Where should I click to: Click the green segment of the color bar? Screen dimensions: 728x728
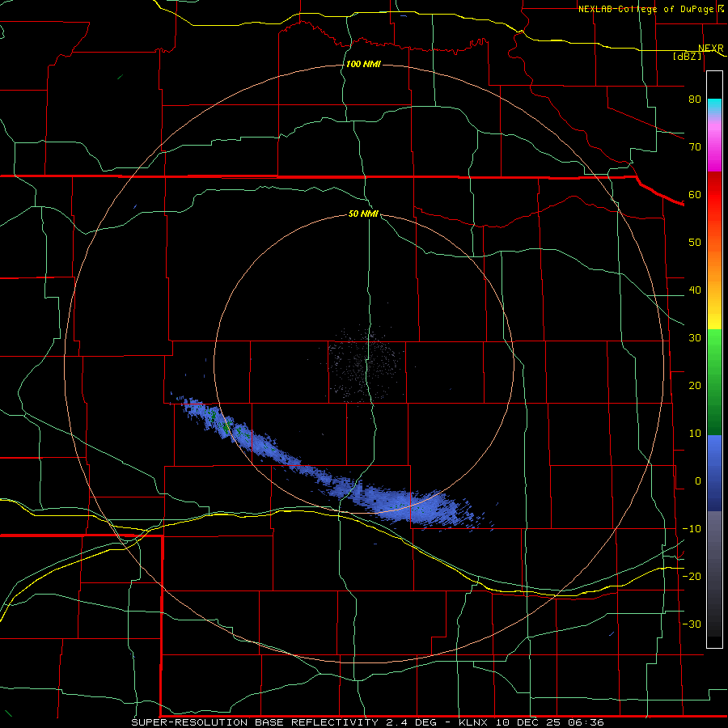click(714, 382)
